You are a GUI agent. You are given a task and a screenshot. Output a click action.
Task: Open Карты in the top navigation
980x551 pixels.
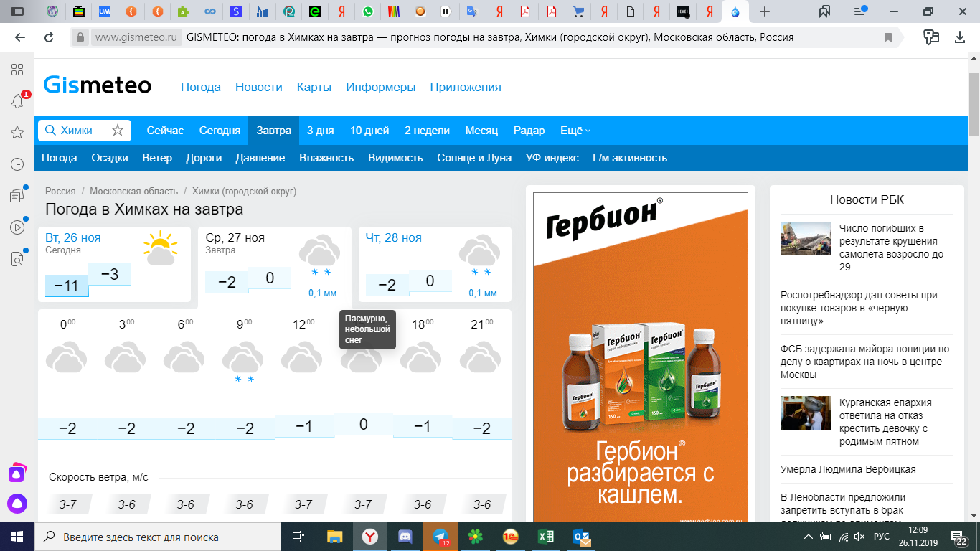pyautogui.click(x=314, y=87)
